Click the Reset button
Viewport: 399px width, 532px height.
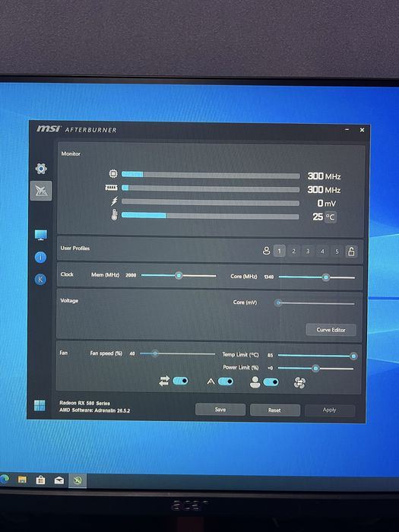coord(275,410)
